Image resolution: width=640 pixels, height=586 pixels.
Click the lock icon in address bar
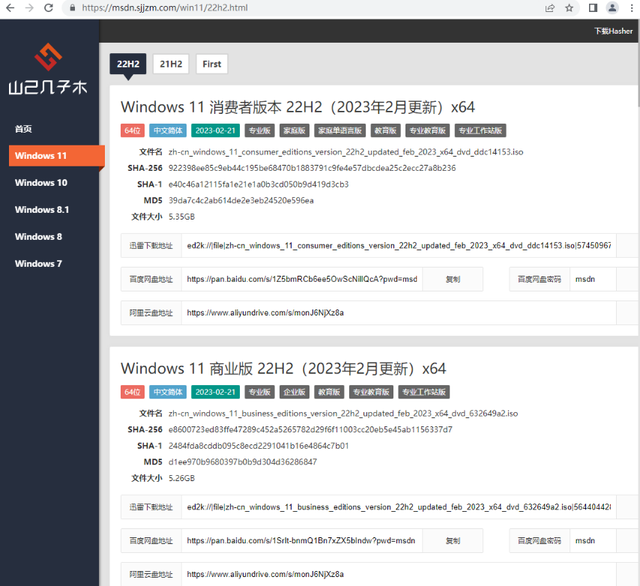[72, 8]
